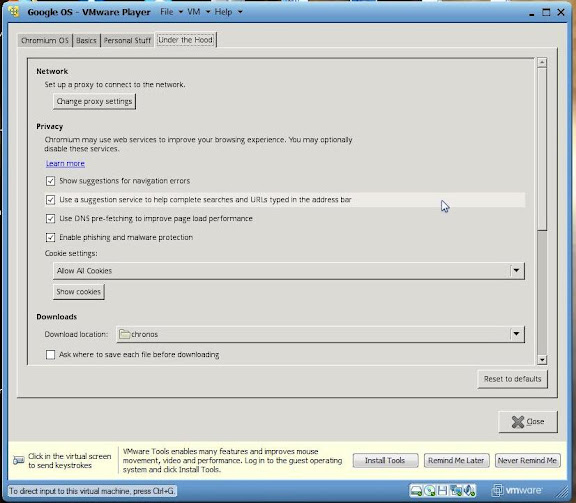Click the chronos folder icon
Image resolution: width=576 pixels, height=503 pixels.
coord(125,334)
